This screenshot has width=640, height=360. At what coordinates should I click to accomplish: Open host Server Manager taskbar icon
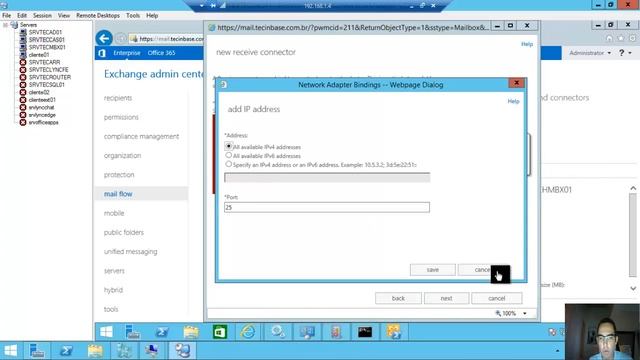click(x=37, y=351)
